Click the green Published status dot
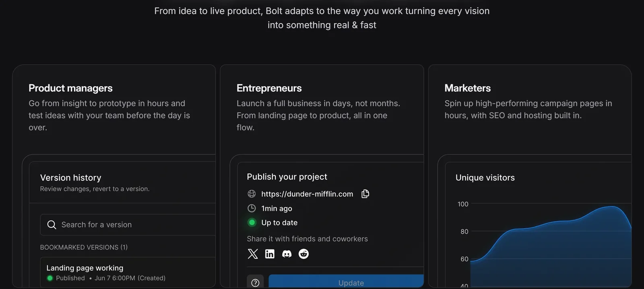Viewport: 644px width, 289px height. click(50, 278)
